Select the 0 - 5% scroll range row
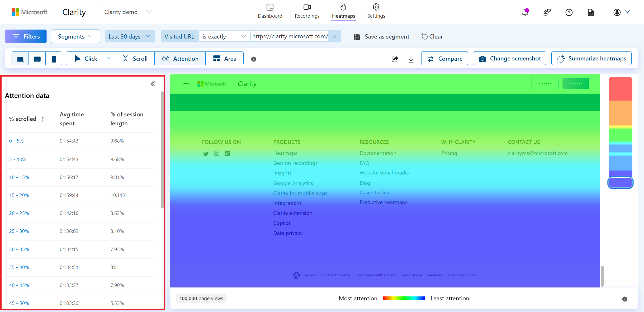This screenshot has width=644, height=312. pos(79,141)
